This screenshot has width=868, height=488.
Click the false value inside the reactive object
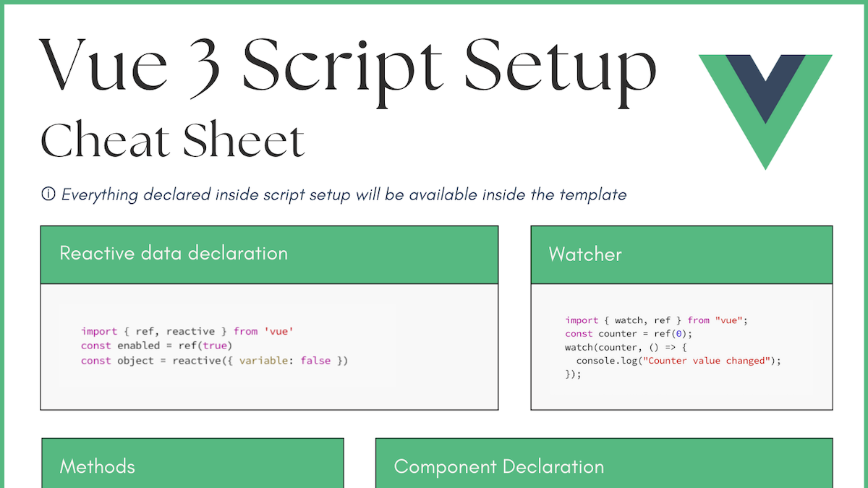(315, 360)
